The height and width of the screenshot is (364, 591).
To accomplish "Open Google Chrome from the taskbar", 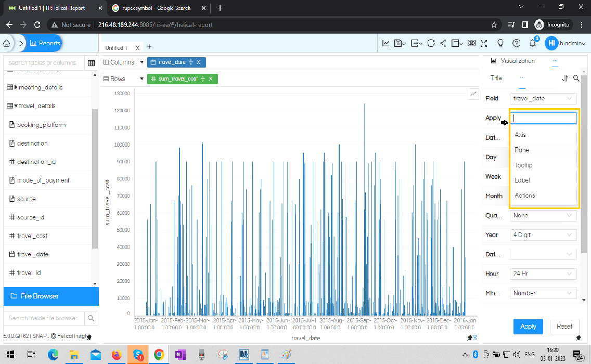I will 159,355.
